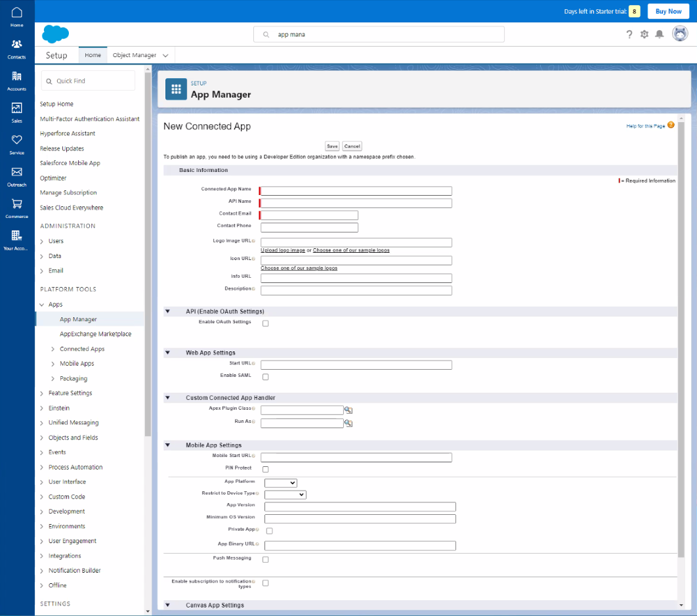Collapse the API (Enable OAuth Settings) section
Screen dimensions: 697x616
[x=167, y=311]
